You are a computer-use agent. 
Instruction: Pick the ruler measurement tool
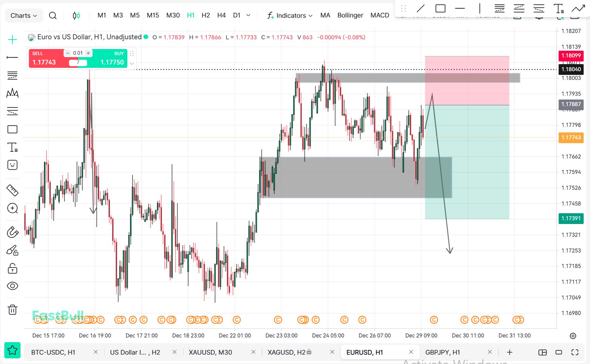(x=12, y=190)
